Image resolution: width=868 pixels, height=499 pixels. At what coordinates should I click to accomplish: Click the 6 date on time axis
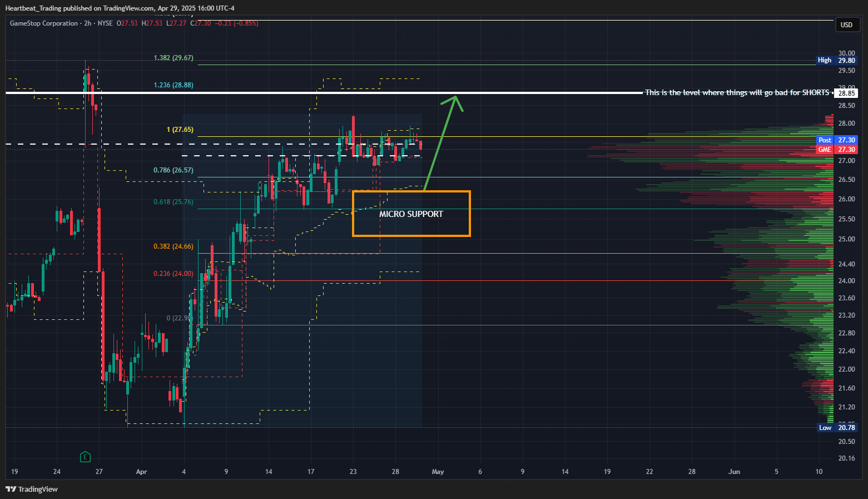[480, 472]
